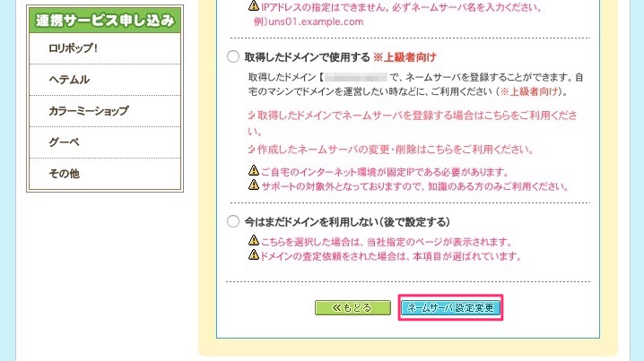Click the ネームサーバ設定変更 button
The width and height of the screenshot is (644, 361).
[x=450, y=307]
